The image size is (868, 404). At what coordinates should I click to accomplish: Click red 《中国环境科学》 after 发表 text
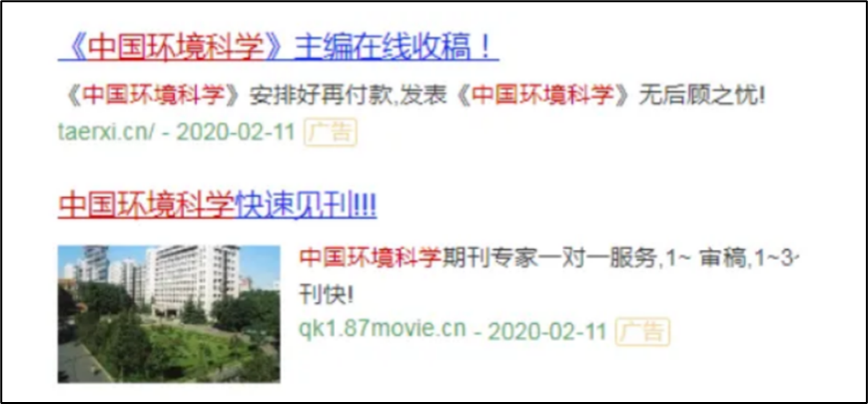point(543,96)
